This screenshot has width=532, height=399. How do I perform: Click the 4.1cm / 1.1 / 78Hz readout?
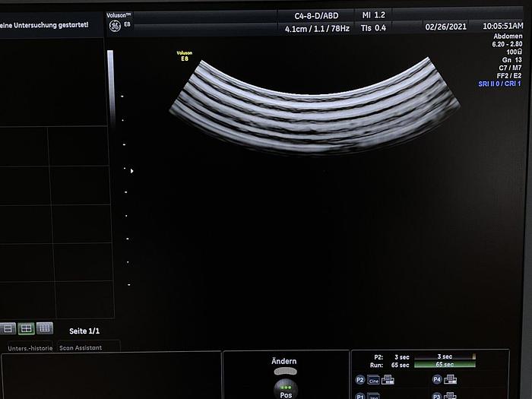(317, 29)
